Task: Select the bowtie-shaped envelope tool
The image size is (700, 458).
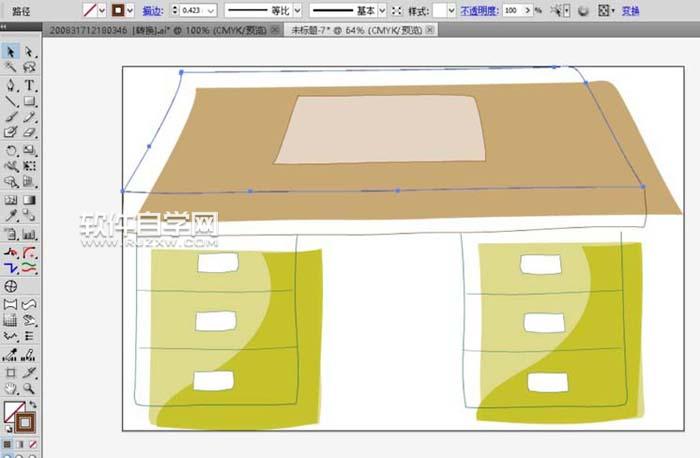Action: (11, 304)
